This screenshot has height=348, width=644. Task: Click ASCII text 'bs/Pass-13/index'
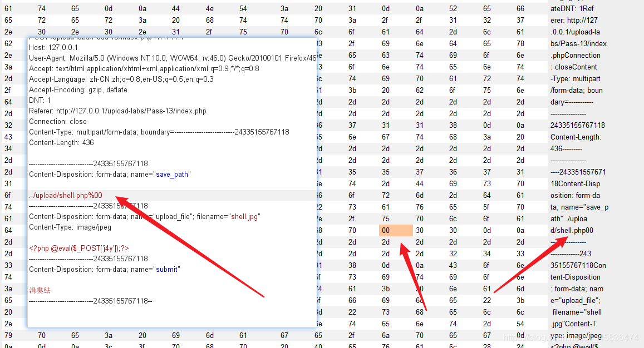(578, 43)
